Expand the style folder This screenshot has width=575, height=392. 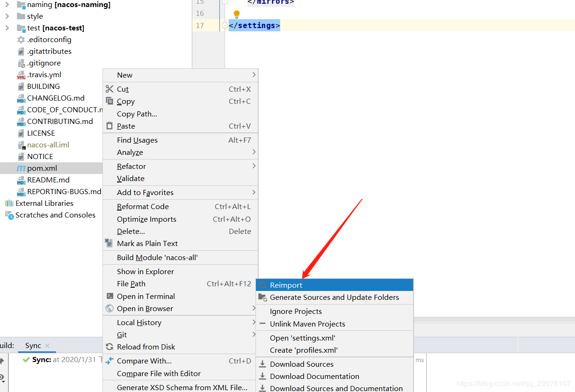click(x=7, y=16)
